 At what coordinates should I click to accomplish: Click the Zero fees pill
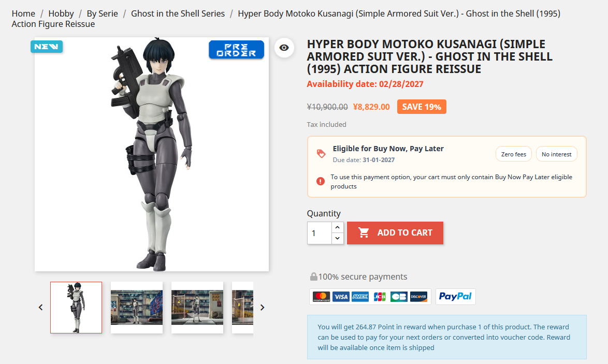coord(513,154)
